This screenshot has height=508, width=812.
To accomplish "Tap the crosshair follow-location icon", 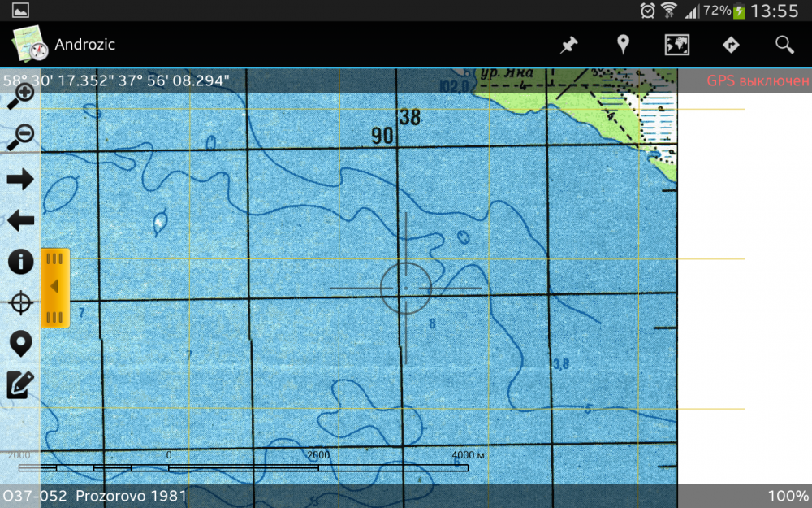I will (x=20, y=303).
